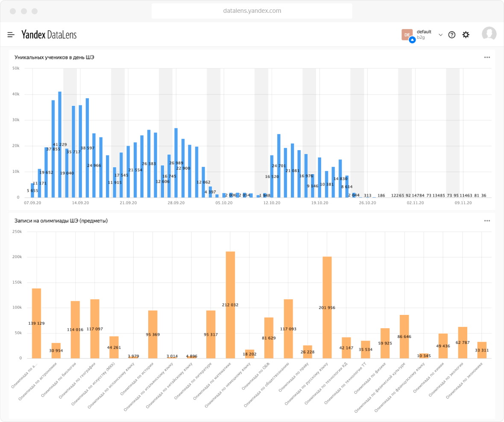Open the three-dot menu of the olympiad records chart
Screen dimensions: 504x422
click(487, 221)
